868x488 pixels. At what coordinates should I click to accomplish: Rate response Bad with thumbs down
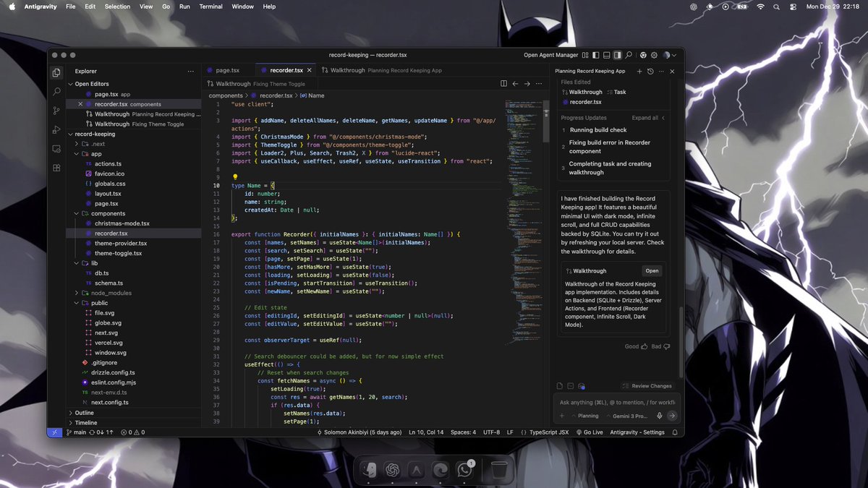pyautogui.click(x=662, y=346)
